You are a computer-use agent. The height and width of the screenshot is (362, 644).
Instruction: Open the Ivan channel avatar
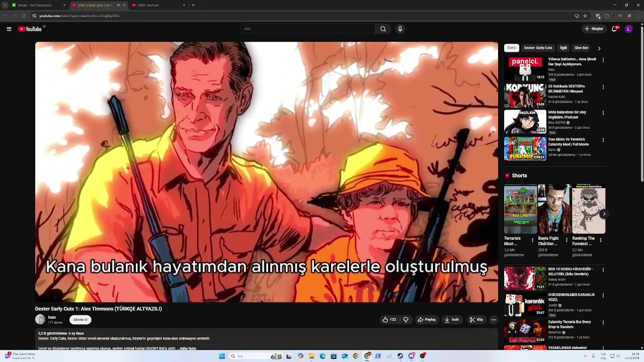pos(40,319)
